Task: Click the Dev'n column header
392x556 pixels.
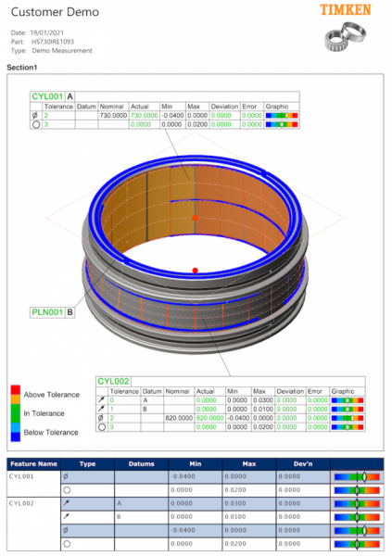Action: click(303, 464)
